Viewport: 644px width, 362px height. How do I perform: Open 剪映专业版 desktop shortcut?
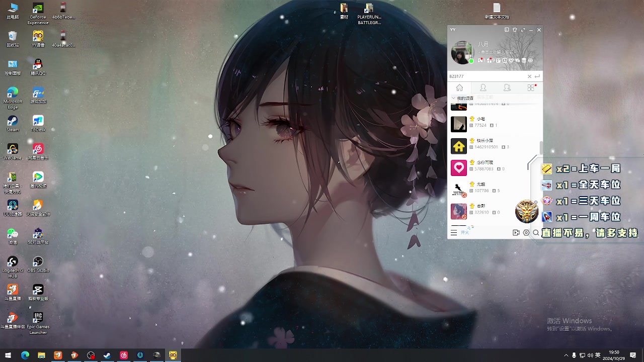pos(38,292)
